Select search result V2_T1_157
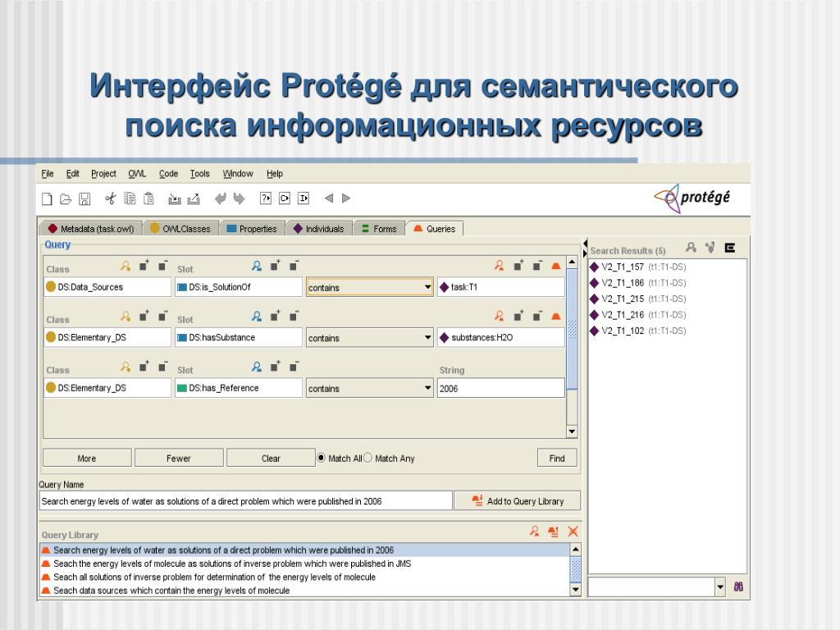This screenshot has width=840, height=630. pyautogui.click(x=637, y=267)
